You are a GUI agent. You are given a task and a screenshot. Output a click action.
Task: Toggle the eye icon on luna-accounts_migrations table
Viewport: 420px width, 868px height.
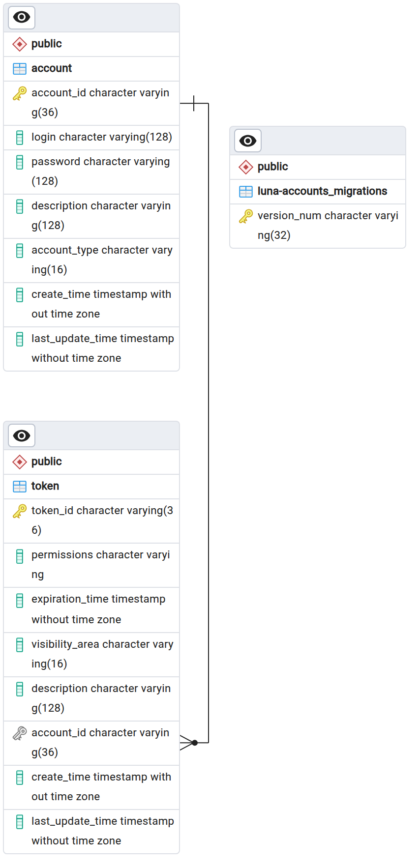pyautogui.click(x=248, y=141)
